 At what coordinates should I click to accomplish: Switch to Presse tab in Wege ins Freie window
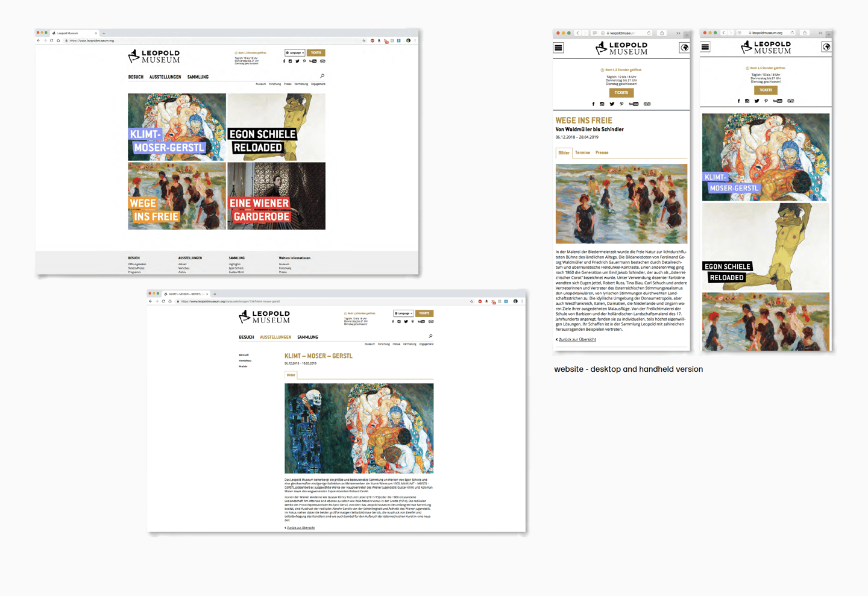pyautogui.click(x=602, y=152)
